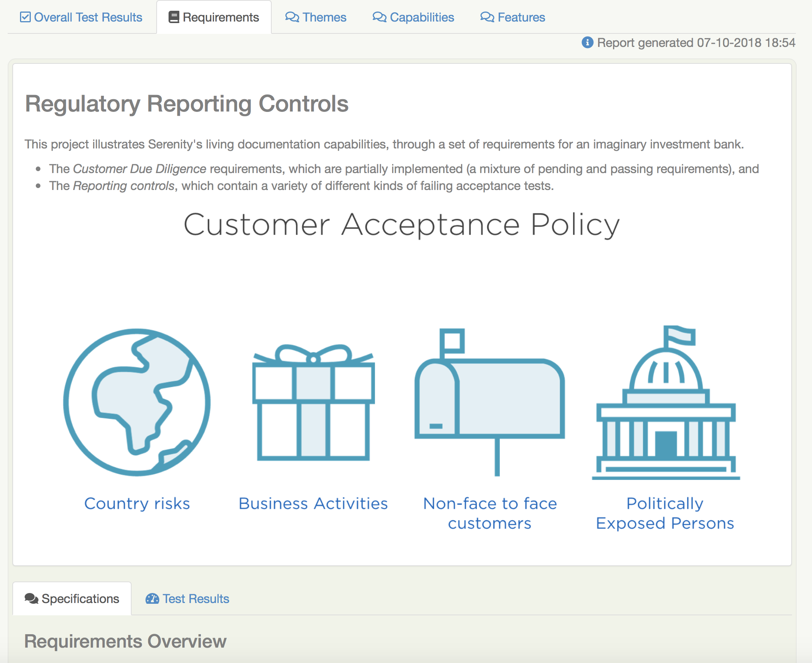Click the speech bubble icon beside Themes
Image resolution: width=812 pixels, height=663 pixels.
point(292,17)
